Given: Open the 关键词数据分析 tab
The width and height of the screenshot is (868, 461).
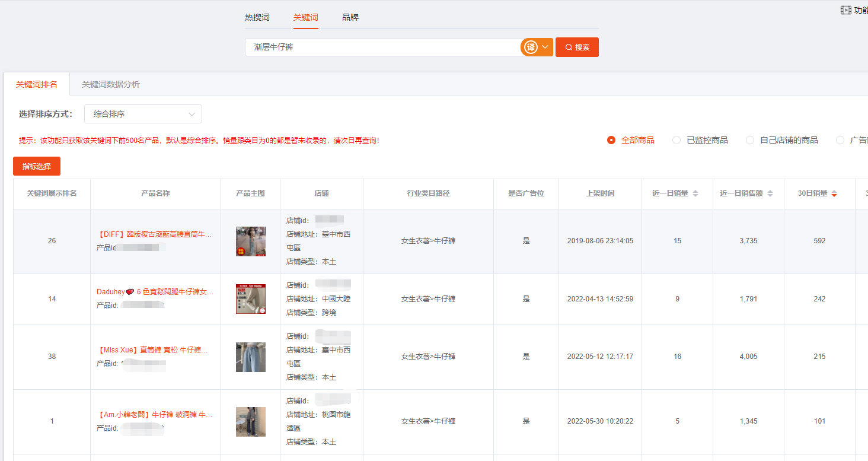Looking at the screenshot, I should pyautogui.click(x=110, y=84).
